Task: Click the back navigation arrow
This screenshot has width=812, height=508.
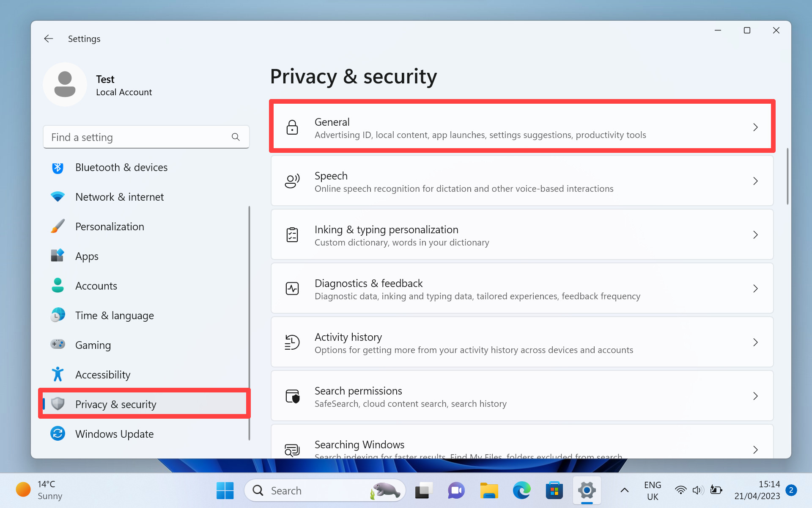Action: click(x=48, y=38)
